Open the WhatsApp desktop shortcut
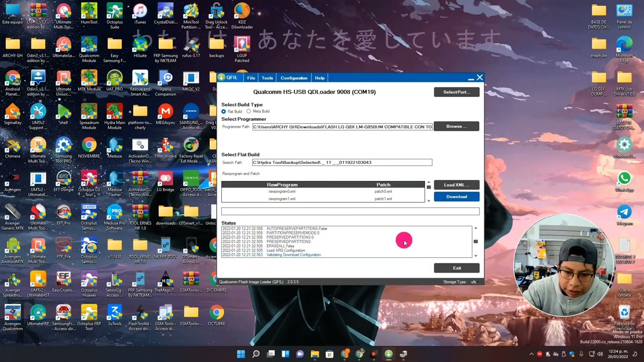The height and width of the screenshot is (362, 644). pyautogui.click(x=624, y=181)
